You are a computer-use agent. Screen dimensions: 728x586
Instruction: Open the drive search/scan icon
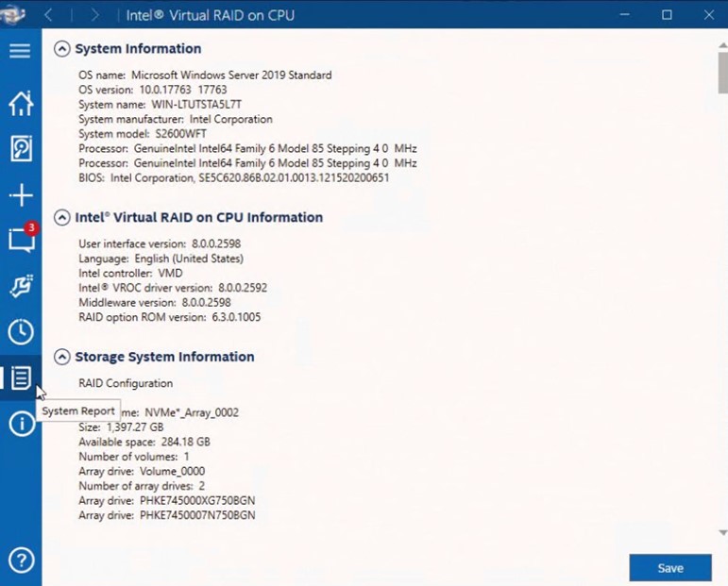pyautogui.click(x=21, y=148)
